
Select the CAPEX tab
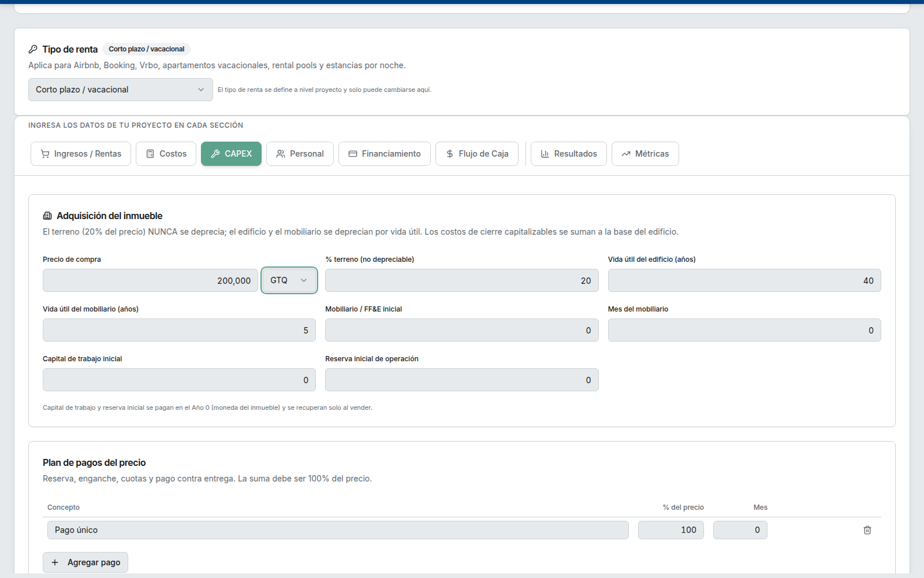[231, 154]
